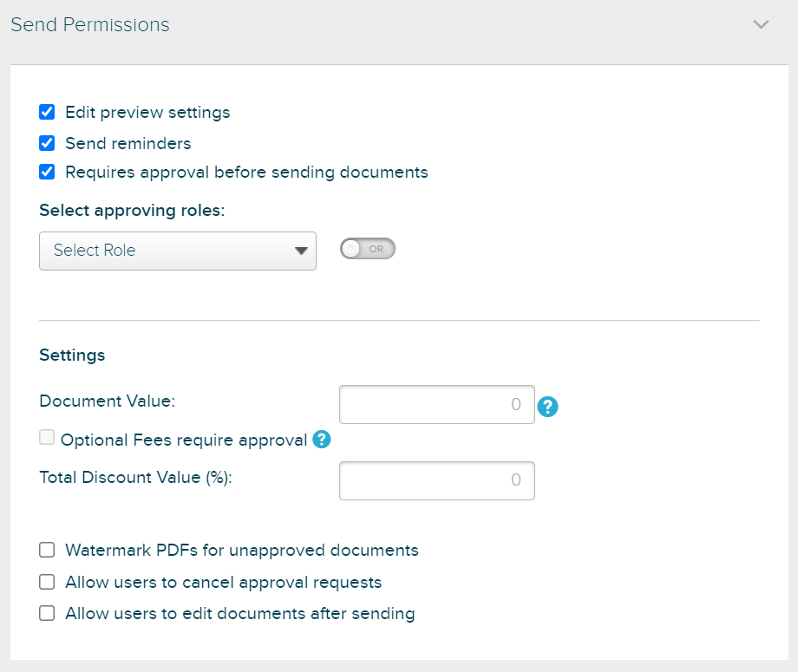
Task: Click the Document Value input field
Action: click(436, 405)
